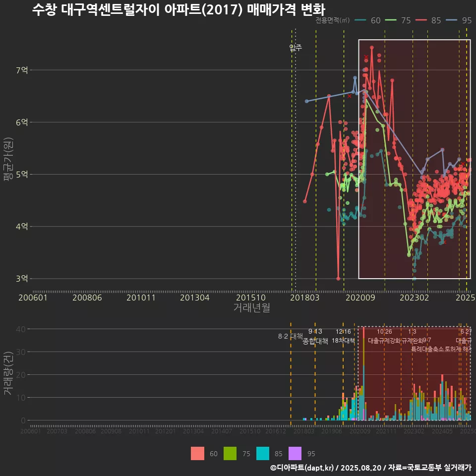The height and width of the screenshot is (476, 476).
Task: Click 201612 on the volume chart axis
Action: (x=276, y=431)
